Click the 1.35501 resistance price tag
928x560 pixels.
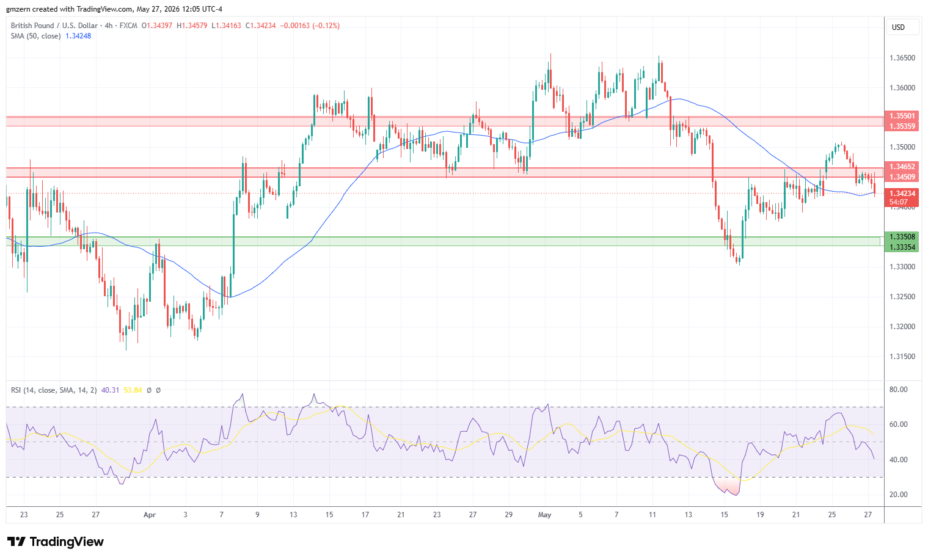(902, 116)
